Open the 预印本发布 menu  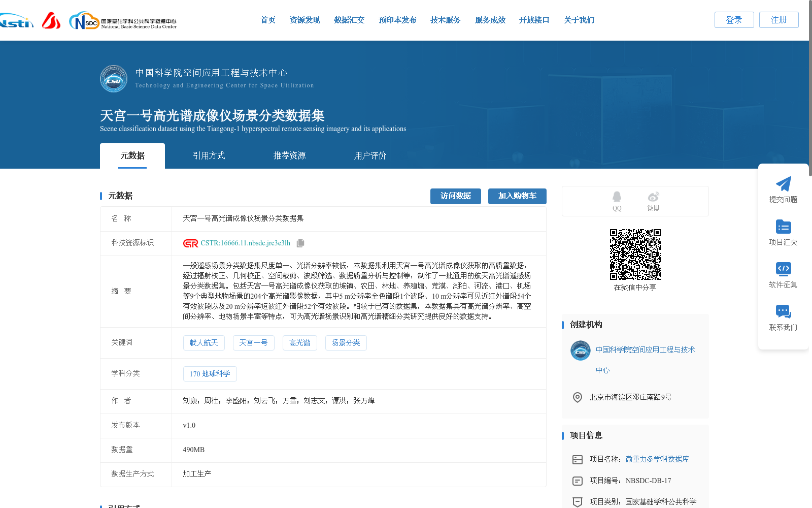(x=397, y=20)
